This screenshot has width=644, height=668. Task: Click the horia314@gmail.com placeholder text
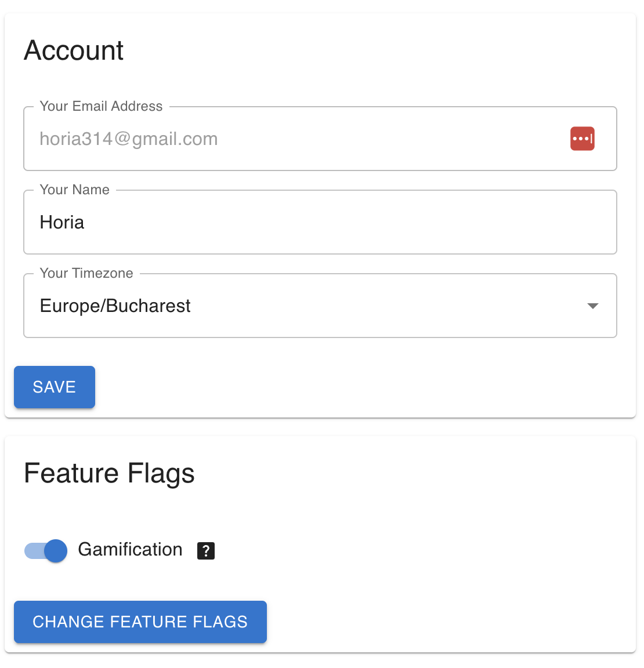pyautogui.click(x=128, y=139)
